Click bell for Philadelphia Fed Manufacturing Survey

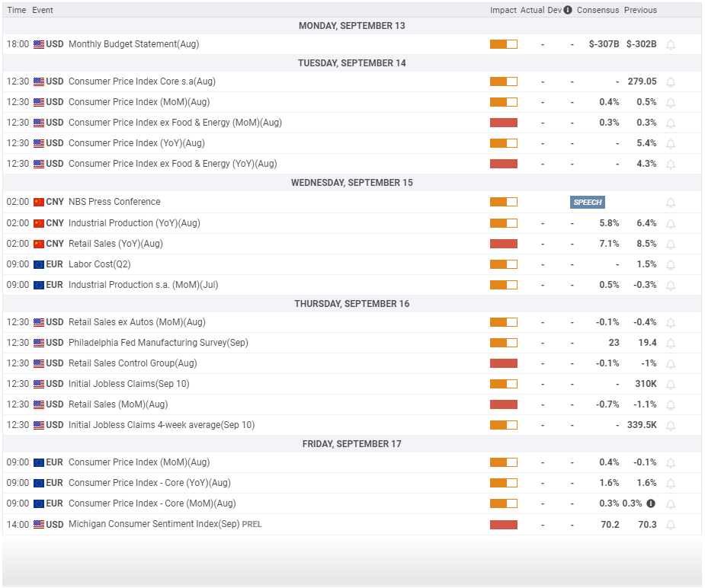click(x=671, y=344)
